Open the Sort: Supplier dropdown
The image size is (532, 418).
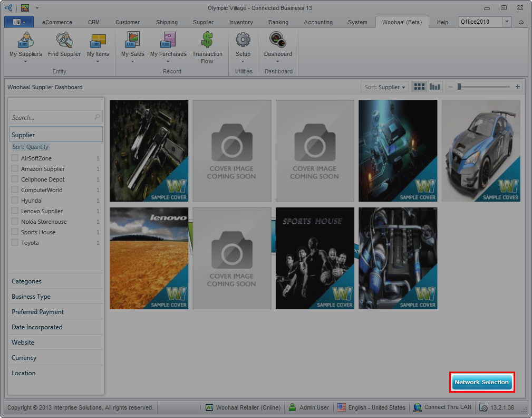click(x=385, y=87)
